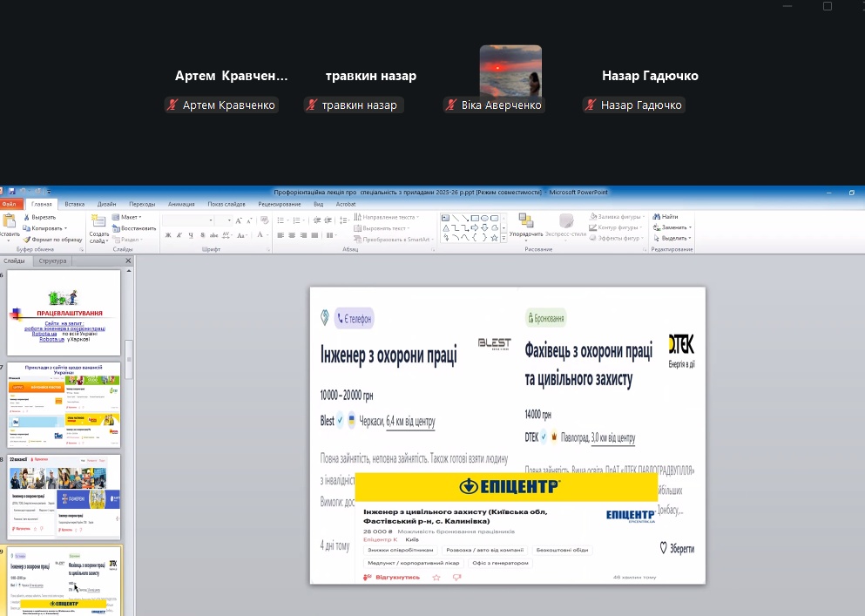
Task: Open the Макет layout menu
Action: pyautogui.click(x=127, y=218)
